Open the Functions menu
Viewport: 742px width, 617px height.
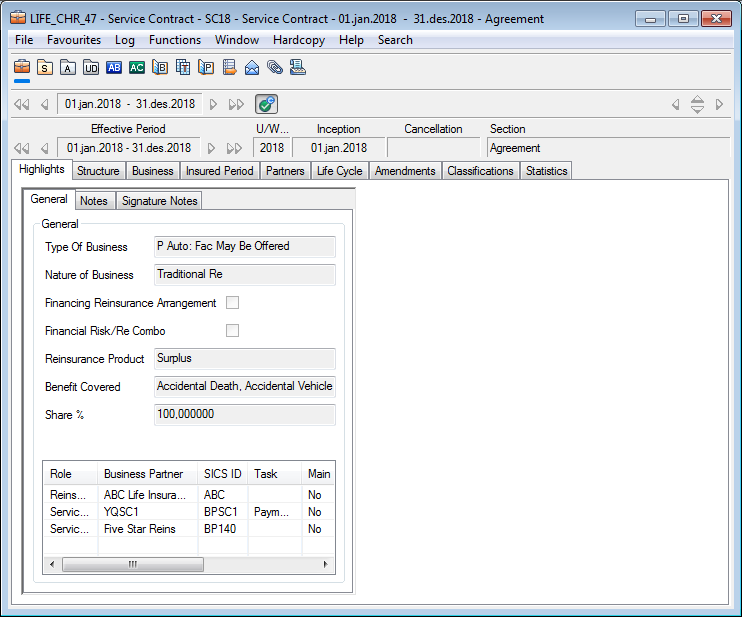click(x=175, y=40)
